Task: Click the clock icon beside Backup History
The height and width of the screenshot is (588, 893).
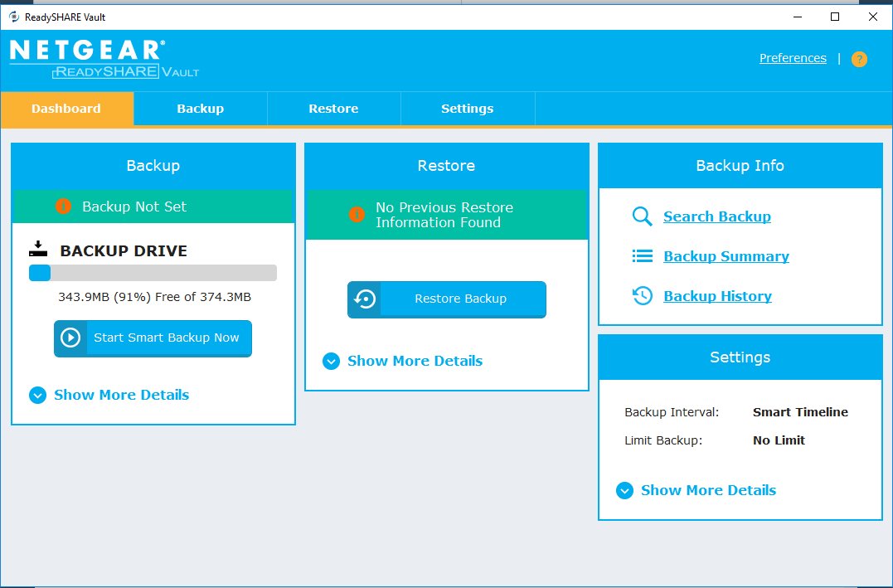Action: click(642, 296)
